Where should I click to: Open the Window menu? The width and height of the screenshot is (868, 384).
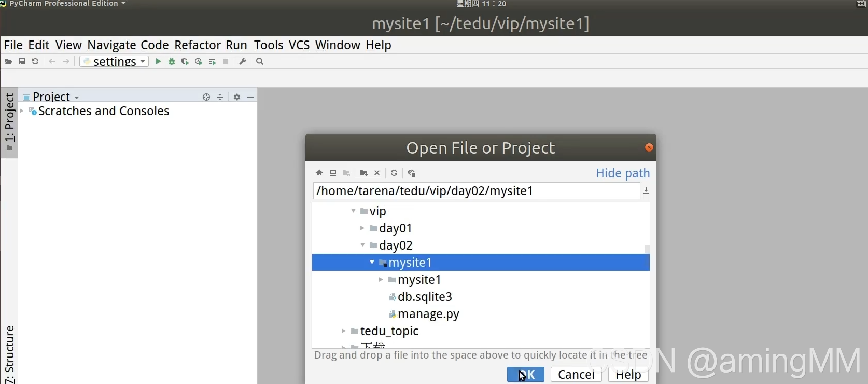[338, 45]
